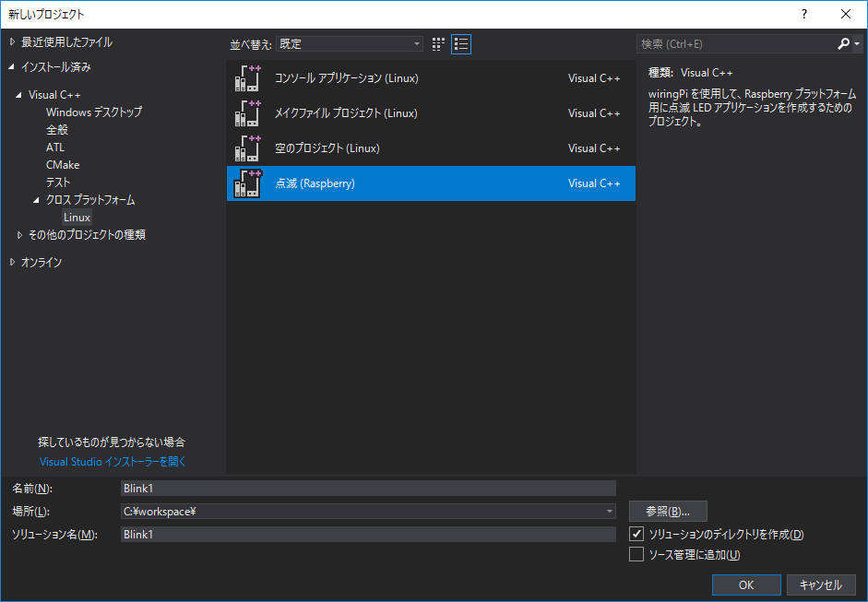The height and width of the screenshot is (602, 868).
Task: Click the メイクファイル プロジェクト (Linux) name
Action: (346, 112)
